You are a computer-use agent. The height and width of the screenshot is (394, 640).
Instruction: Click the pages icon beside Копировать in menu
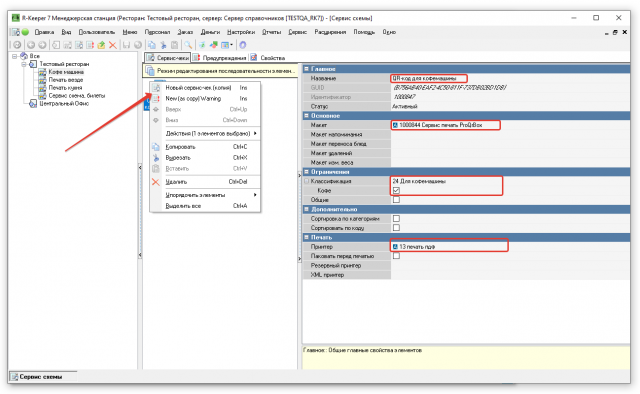point(156,147)
